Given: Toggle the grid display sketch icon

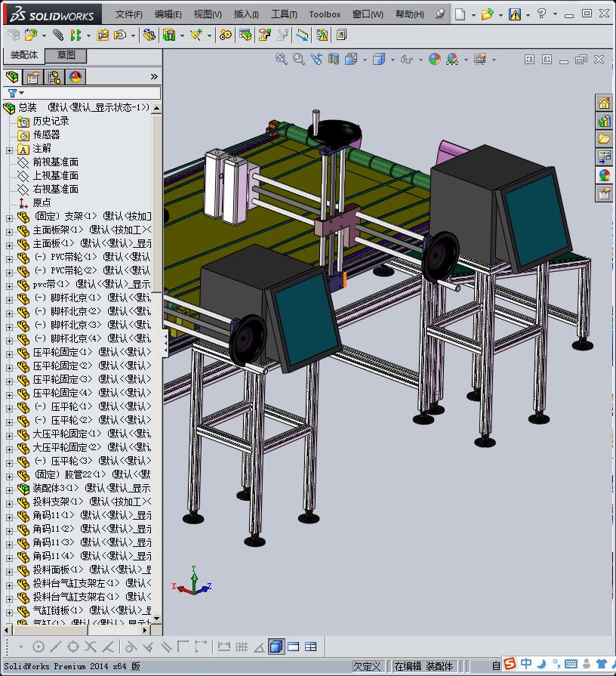Looking at the screenshot, I should (242, 647).
